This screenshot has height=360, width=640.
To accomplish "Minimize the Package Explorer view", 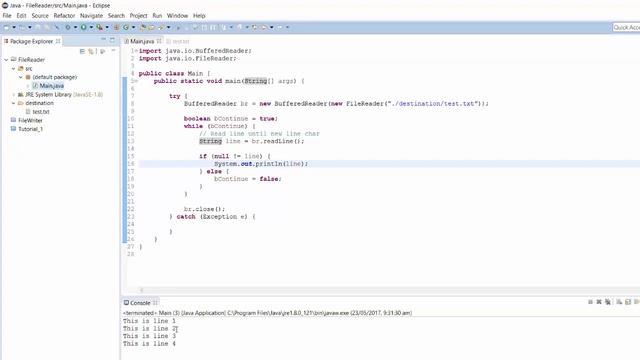I will point(103,40).
